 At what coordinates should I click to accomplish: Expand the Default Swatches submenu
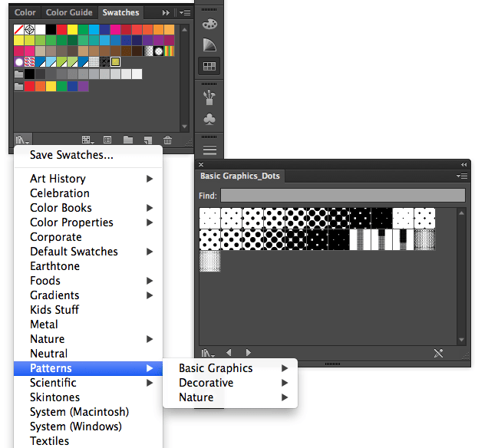pyautogui.click(x=88, y=252)
